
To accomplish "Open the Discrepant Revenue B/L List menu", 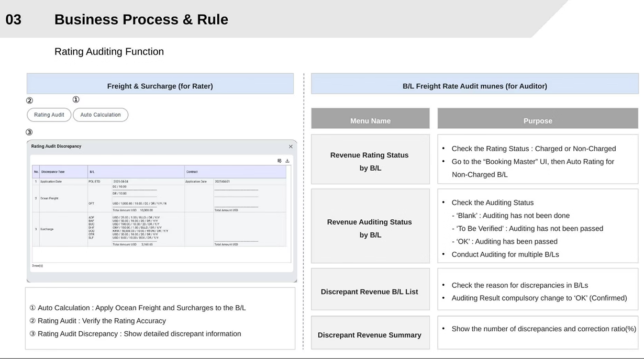I will point(370,291).
